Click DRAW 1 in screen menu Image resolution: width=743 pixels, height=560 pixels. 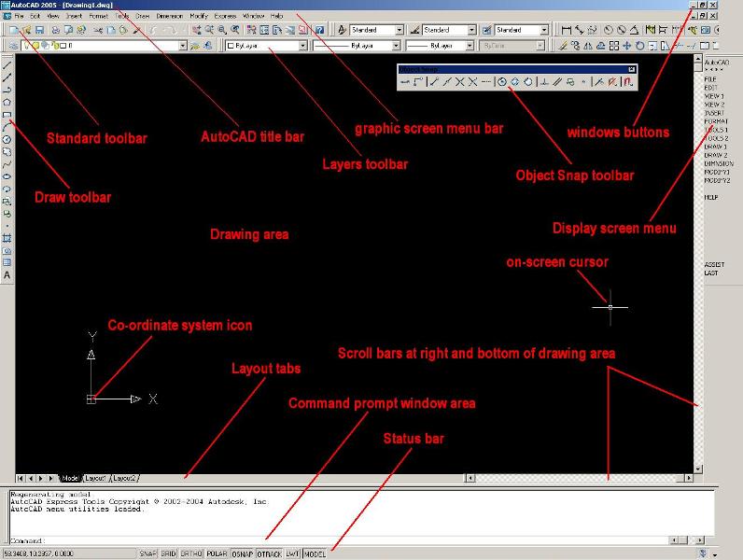point(715,147)
